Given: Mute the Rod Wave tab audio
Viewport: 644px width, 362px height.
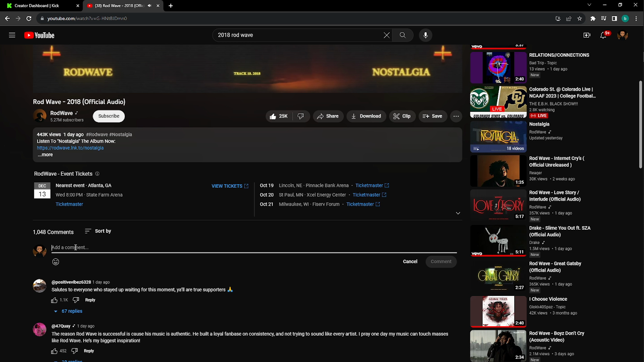Looking at the screenshot, I should 149,6.
